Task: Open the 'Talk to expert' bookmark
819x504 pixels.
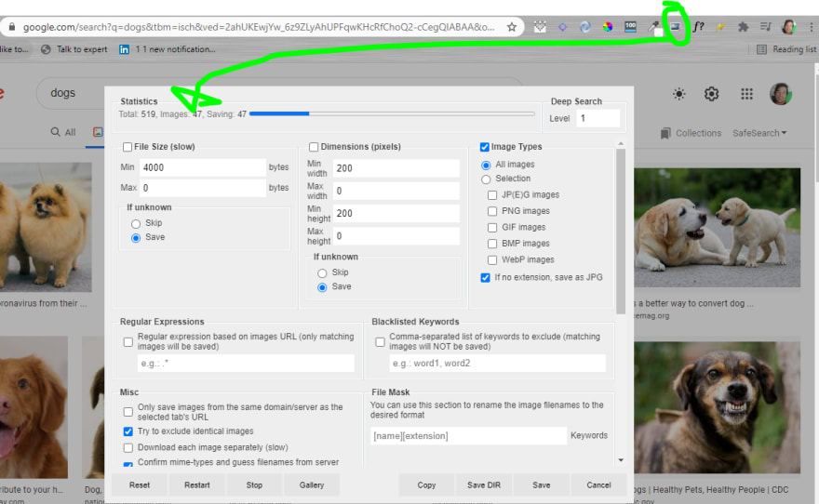Action: (74, 49)
